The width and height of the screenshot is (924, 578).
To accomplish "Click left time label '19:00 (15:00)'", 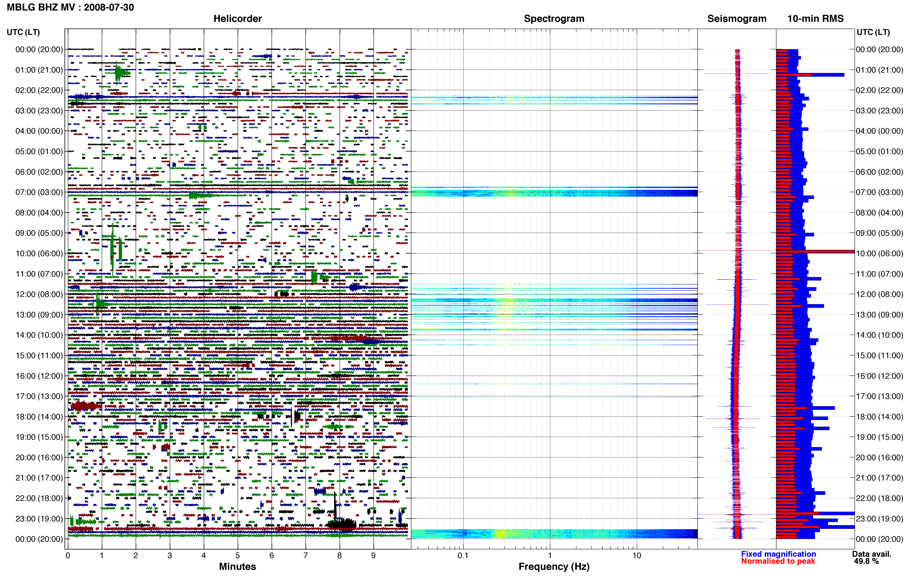I will (39, 437).
